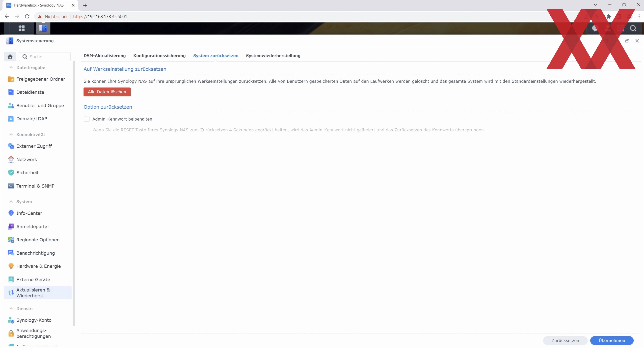Go to Control Panel home icon
This screenshot has height=348, width=644.
point(10,57)
